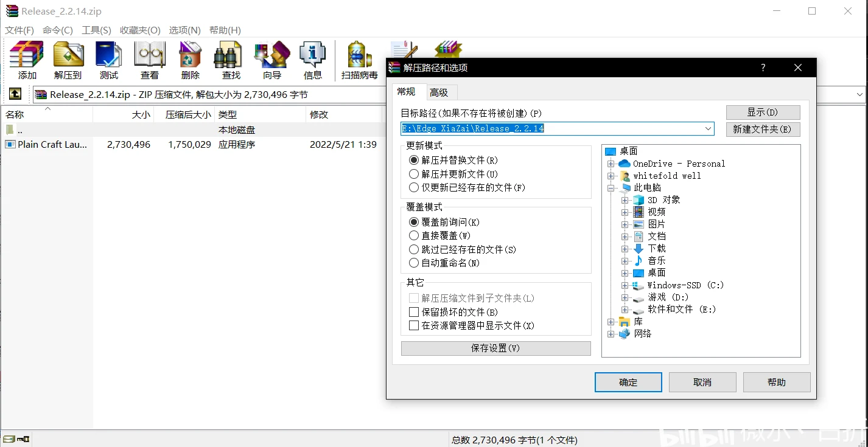Expand the Windows-SSD (C:) tree node
Image resolution: width=868 pixels, height=447 pixels.
pyautogui.click(x=625, y=285)
